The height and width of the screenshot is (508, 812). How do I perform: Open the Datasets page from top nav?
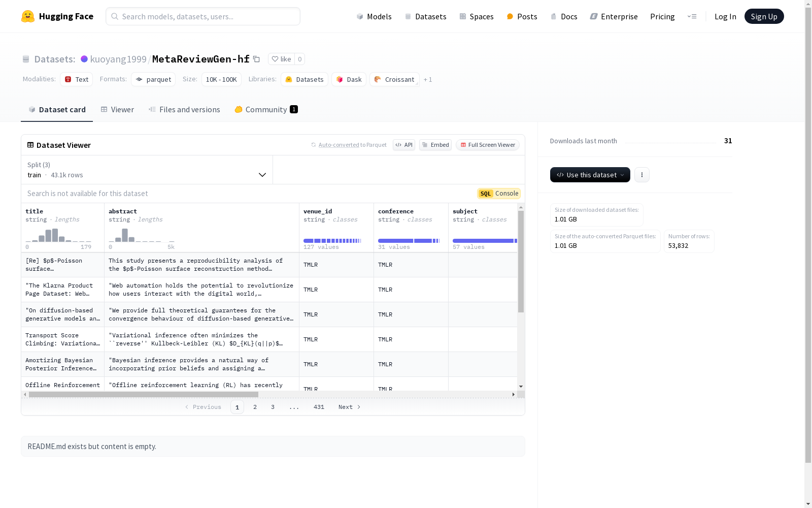click(x=425, y=16)
